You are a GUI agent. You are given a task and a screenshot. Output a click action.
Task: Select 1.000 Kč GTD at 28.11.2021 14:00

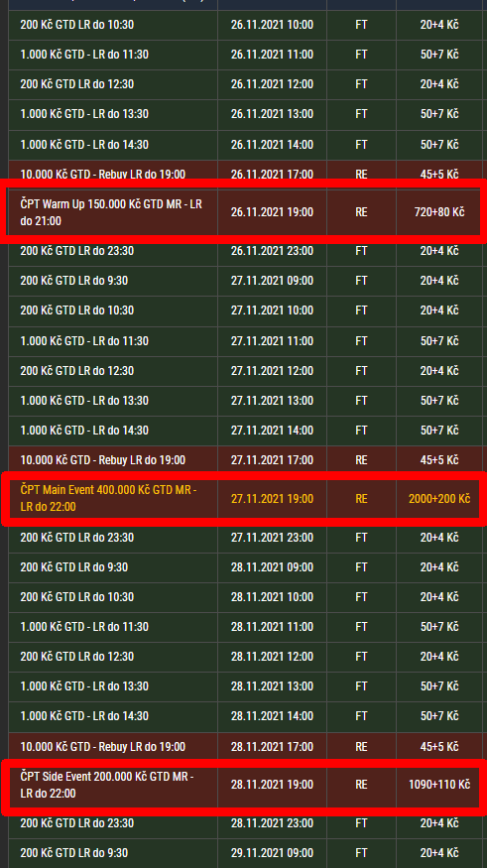[245, 716]
